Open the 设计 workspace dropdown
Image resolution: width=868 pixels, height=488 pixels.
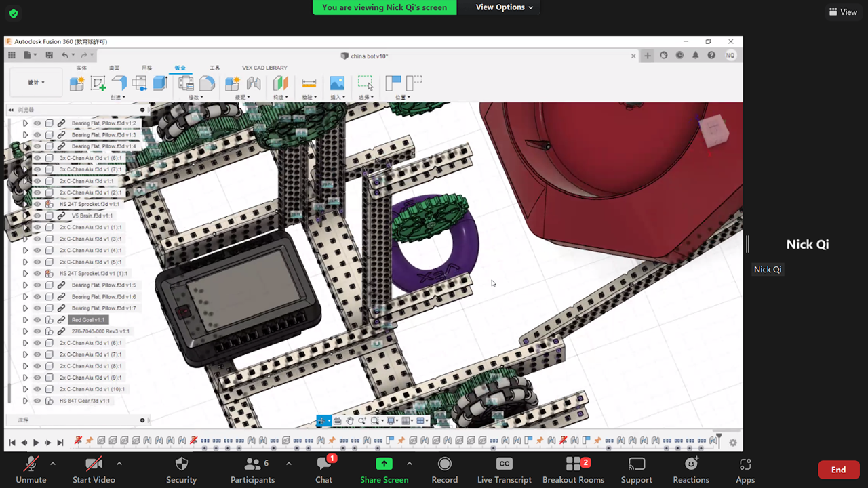tap(36, 83)
